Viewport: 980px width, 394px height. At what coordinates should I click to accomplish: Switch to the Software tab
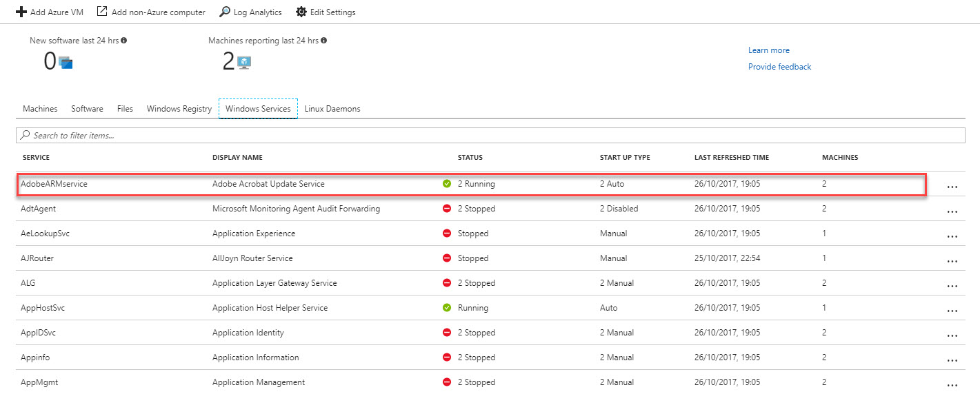[87, 109]
